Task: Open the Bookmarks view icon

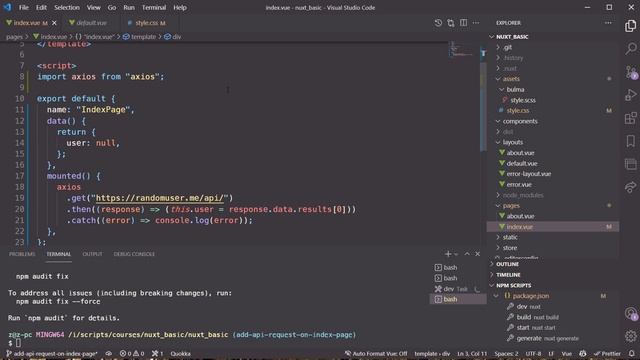Action: click(x=631, y=141)
